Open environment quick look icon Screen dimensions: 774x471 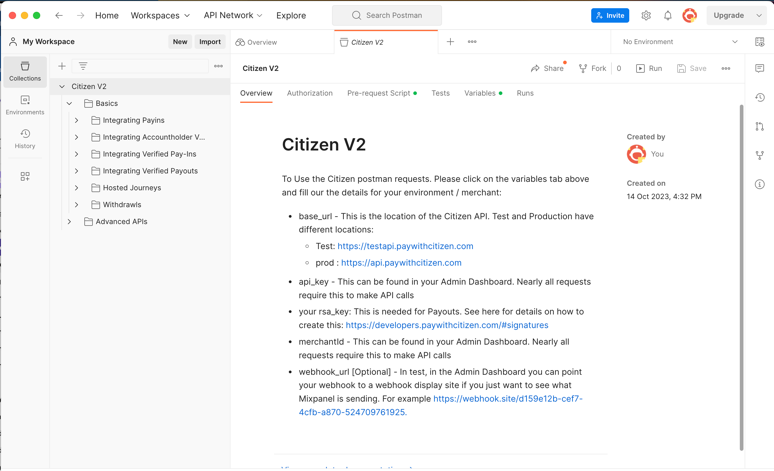coord(760,42)
